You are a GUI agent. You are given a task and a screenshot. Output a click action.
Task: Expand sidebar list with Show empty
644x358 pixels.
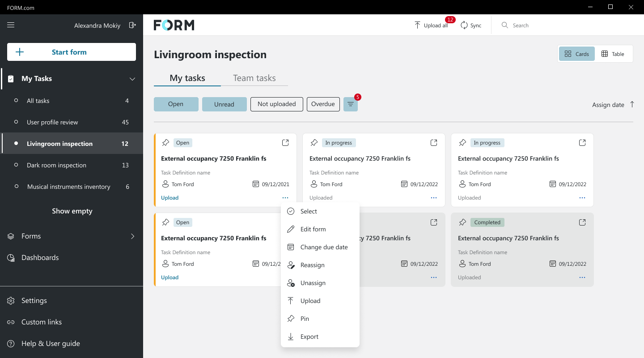point(72,211)
